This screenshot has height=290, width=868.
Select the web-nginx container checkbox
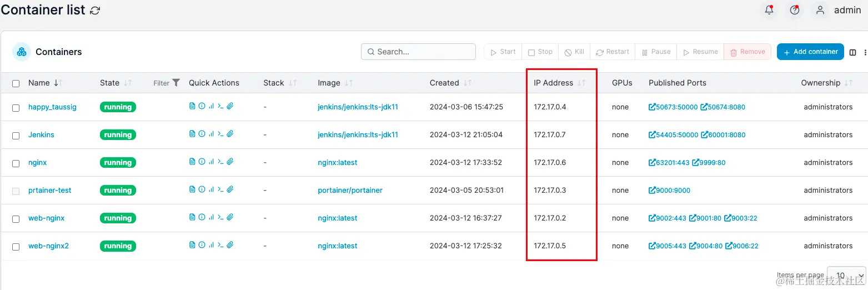16,219
